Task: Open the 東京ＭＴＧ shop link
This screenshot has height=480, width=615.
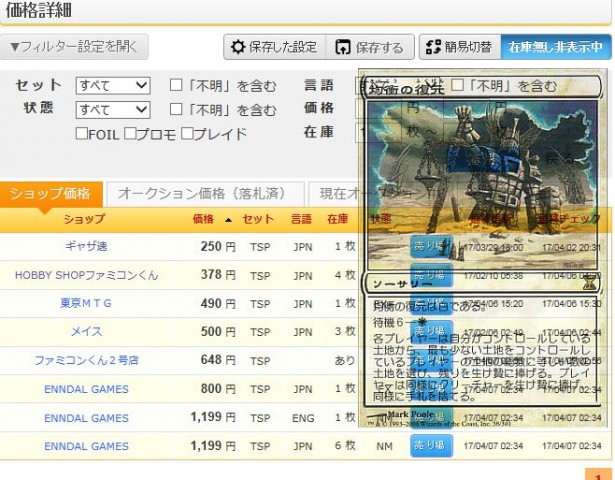Action: [86, 303]
